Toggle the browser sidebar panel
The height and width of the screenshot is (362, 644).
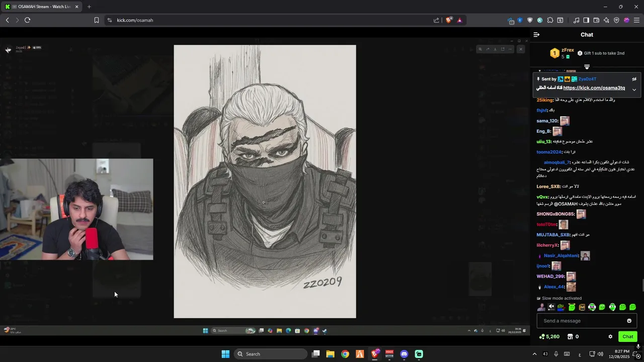[586, 20]
